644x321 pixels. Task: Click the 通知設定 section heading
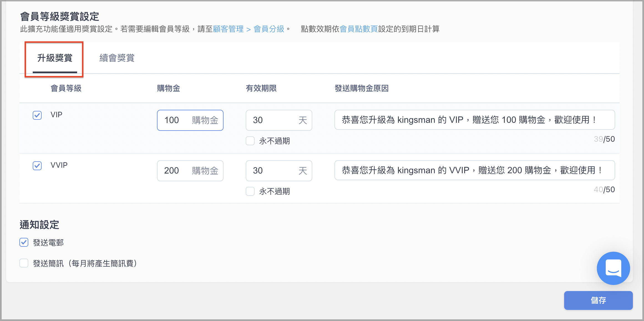point(39,225)
